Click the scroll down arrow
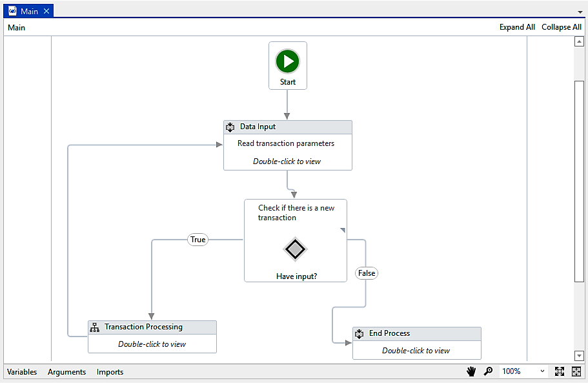This screenshot has width=588, height=383. (579, 356)
